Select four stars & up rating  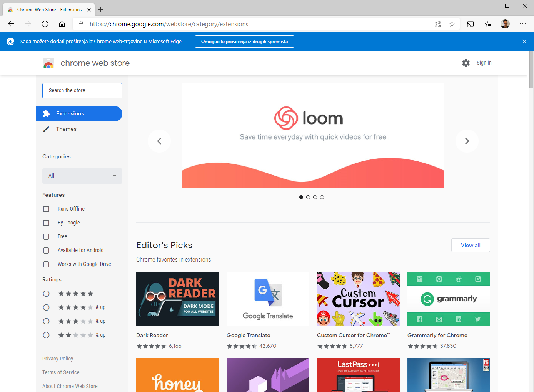(46, 307)
